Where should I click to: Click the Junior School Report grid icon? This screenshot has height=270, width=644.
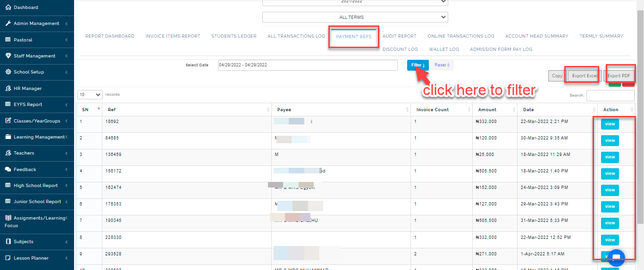tap(8, 201)
